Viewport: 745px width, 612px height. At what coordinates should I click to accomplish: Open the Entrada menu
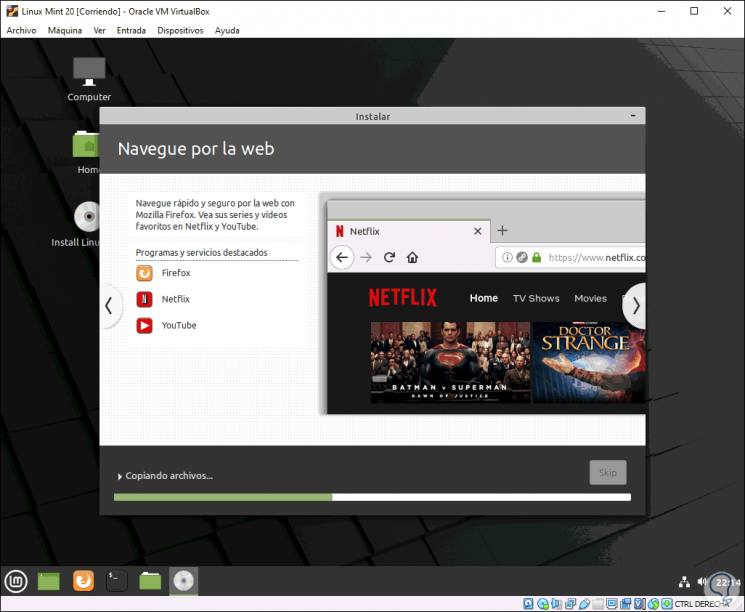pyautogui.click(x=131, y=30)
